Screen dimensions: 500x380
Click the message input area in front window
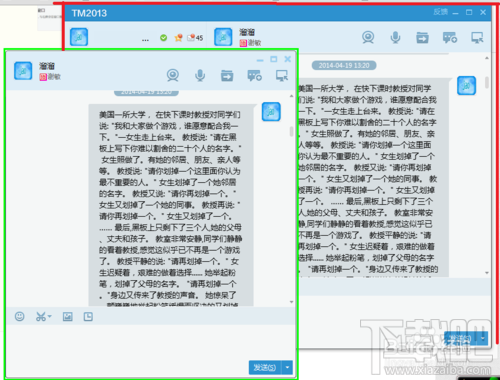point(151,342)
